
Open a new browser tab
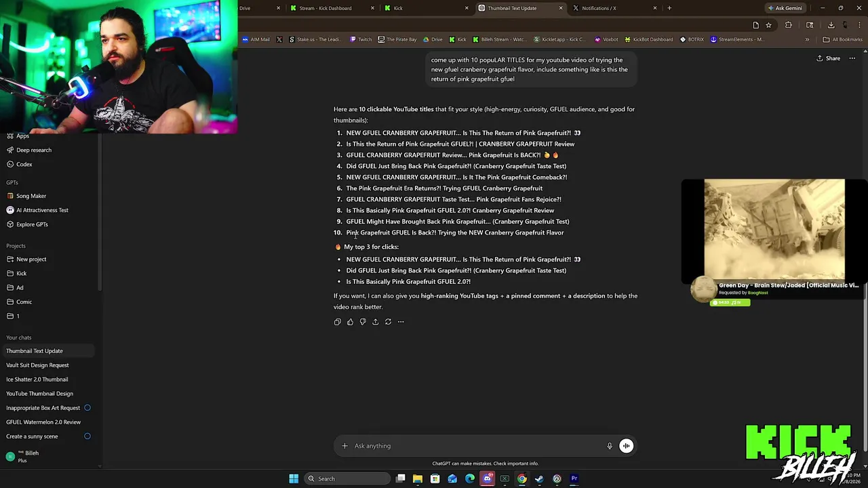coord(669,8)
